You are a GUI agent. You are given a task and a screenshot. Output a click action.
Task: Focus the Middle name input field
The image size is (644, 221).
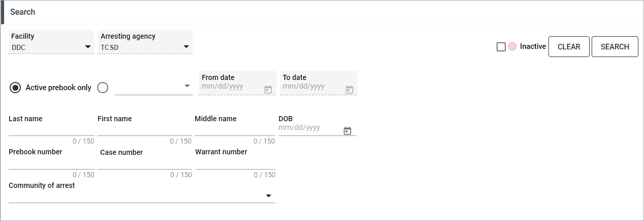click(235, 130)
